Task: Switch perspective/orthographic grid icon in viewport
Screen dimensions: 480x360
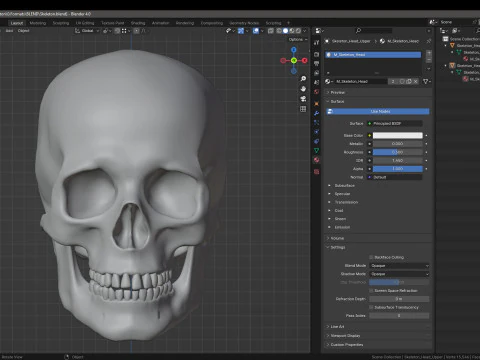Action: point(303,109)
